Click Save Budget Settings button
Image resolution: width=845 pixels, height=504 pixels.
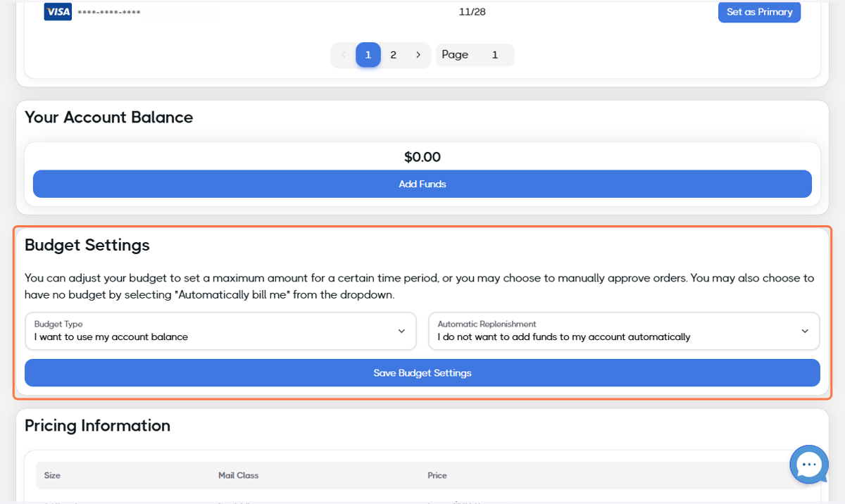423,373
